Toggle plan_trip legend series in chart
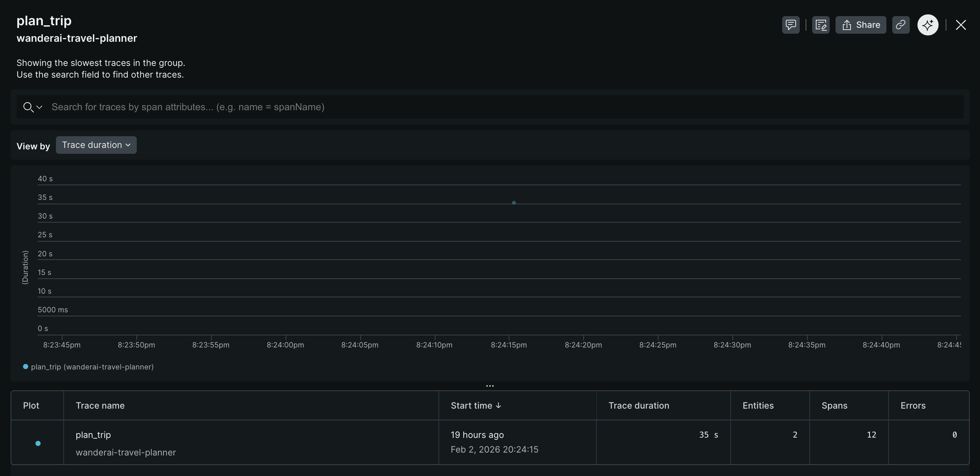 pos(88,367)
